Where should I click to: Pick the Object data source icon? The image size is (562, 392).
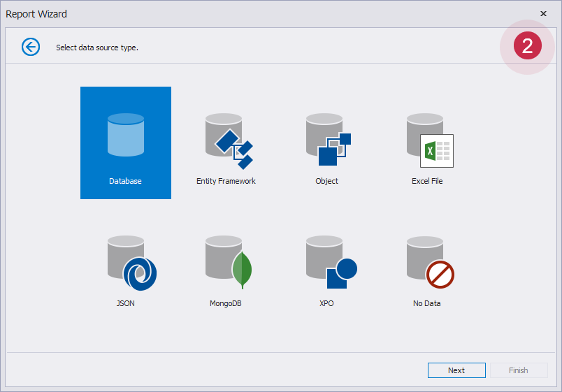(x=329, y=139)
